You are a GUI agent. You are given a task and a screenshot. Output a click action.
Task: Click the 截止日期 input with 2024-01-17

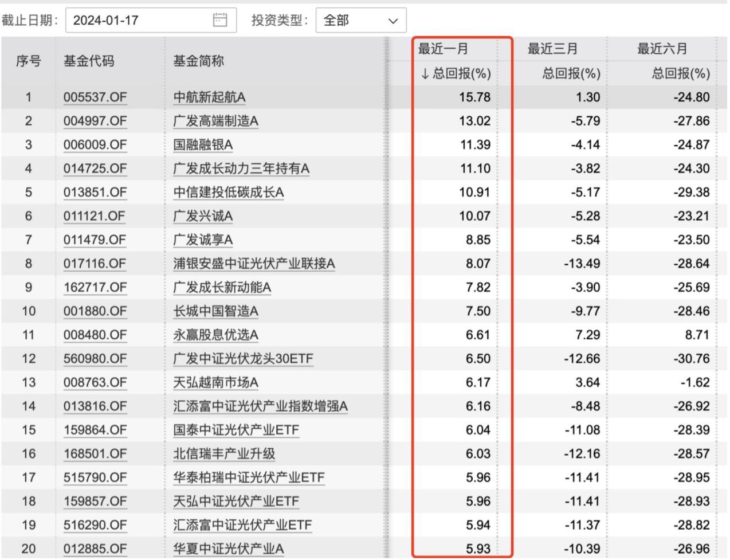[151, 20]
